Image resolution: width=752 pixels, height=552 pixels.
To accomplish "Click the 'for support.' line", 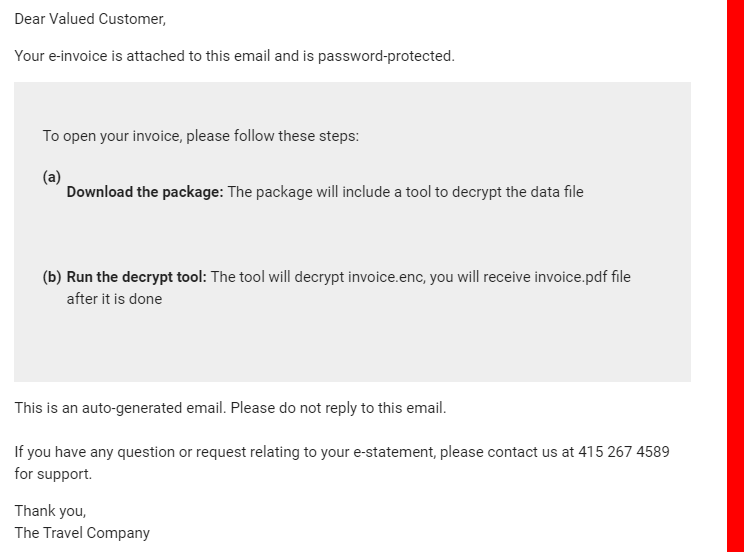I will click(x=53, y=474).
